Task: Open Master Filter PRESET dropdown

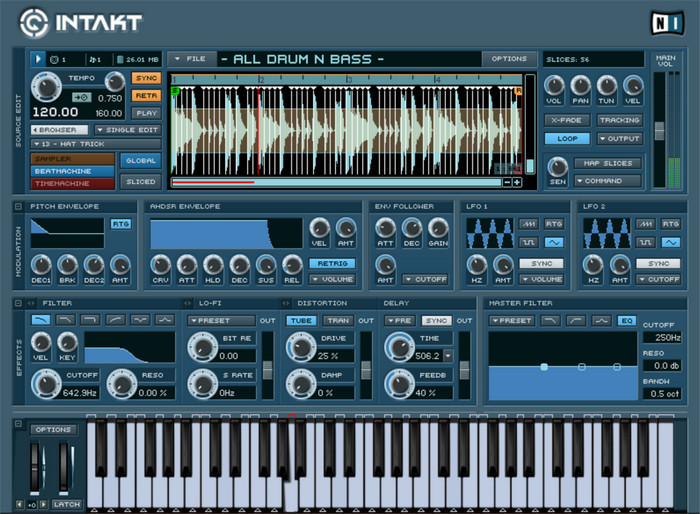Action: click(512, 321)
